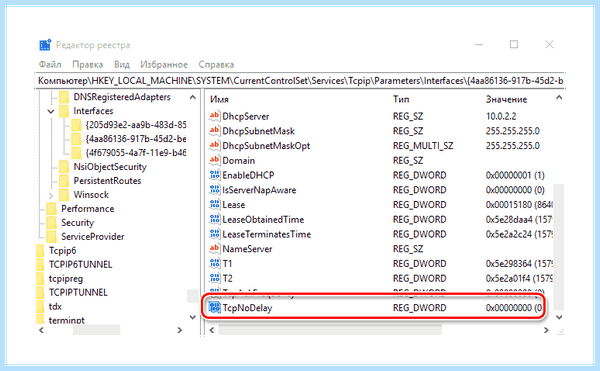Click the TcpNoDelay DWORD icon
The image size is (600, 371).
coord(214,308)
